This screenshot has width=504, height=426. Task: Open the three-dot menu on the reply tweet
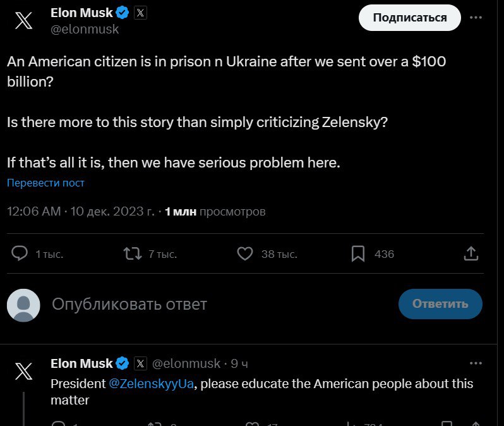click(476, 363)
